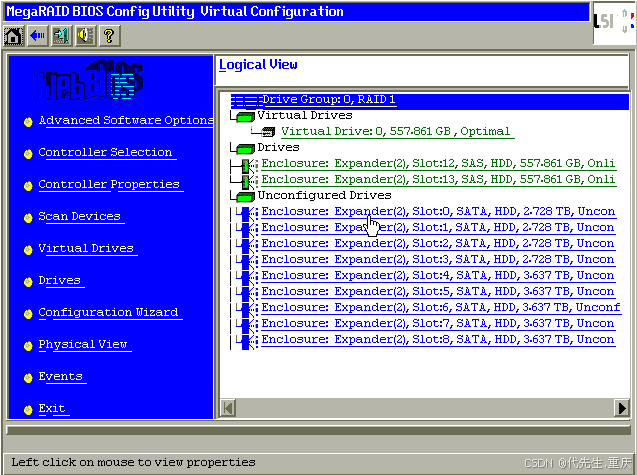Open the Events page

point(62,377)
